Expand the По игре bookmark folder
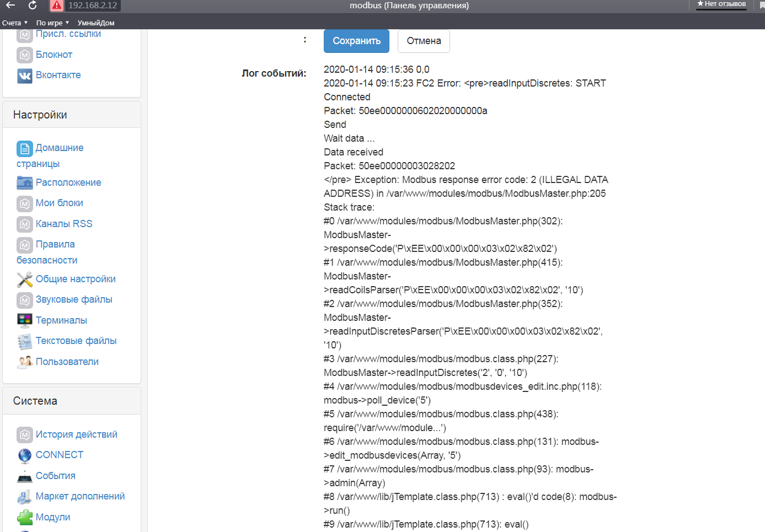This screenshot has height=532, width=765. pos(52,23)
